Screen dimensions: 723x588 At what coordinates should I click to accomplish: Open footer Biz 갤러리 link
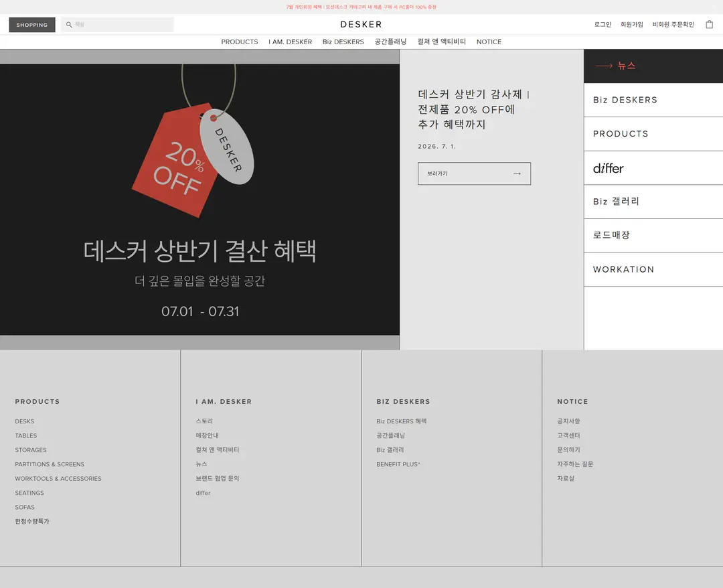[390, 449]
